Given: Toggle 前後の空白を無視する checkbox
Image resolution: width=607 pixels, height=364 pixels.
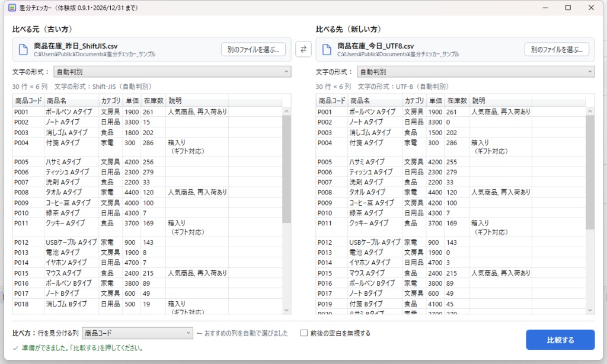Looking at the screenshot, I should point(304,333).
